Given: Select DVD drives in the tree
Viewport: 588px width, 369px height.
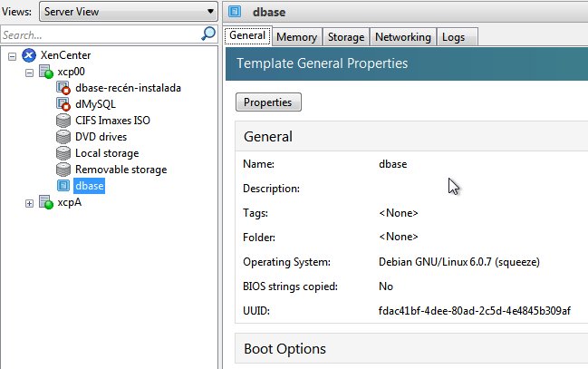Looking at the screenshot, I should click(x=101, y=137).
